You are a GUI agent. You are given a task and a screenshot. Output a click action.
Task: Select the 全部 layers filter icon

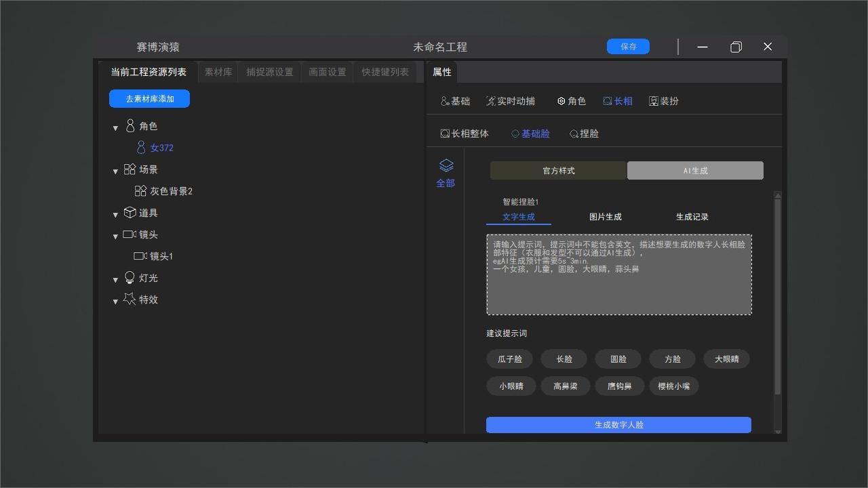tap(446, 171)
